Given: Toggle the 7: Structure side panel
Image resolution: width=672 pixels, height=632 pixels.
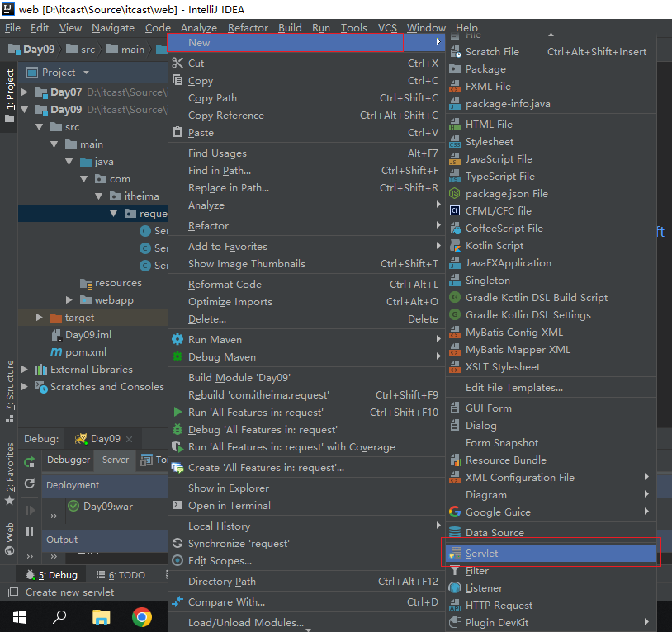Looking at the screenshot, I should 9,385.
